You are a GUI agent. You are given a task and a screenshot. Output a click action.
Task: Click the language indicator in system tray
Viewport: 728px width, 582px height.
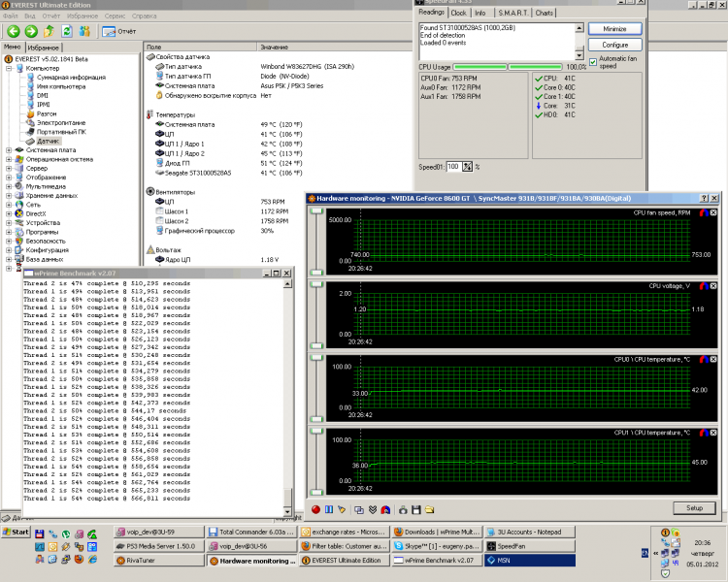coord(645,553)
